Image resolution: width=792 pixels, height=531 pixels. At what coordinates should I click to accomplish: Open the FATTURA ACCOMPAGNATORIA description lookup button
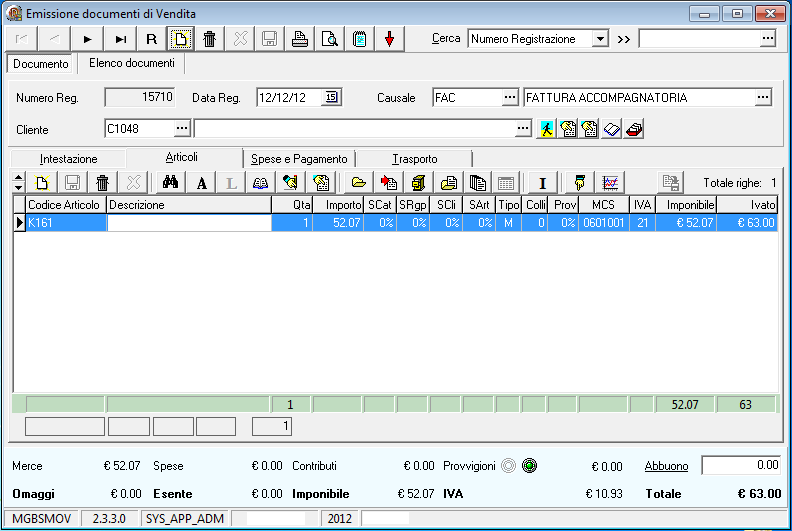pyautogui.click(x=763, y=98)
